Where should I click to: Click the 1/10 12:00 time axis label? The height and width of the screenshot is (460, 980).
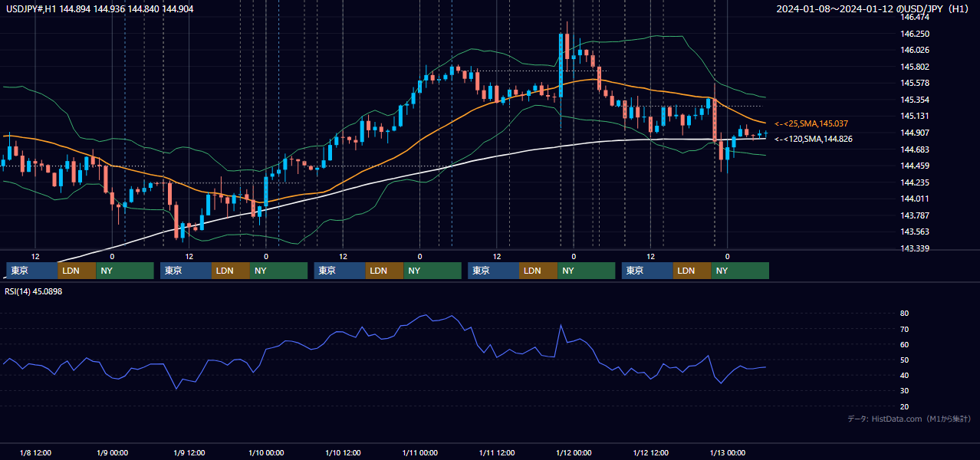point(343,452)
